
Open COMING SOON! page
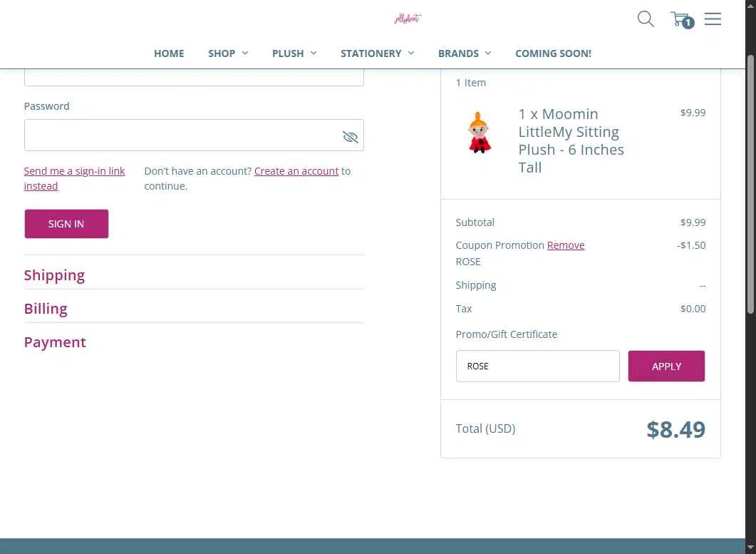point(553,53)
